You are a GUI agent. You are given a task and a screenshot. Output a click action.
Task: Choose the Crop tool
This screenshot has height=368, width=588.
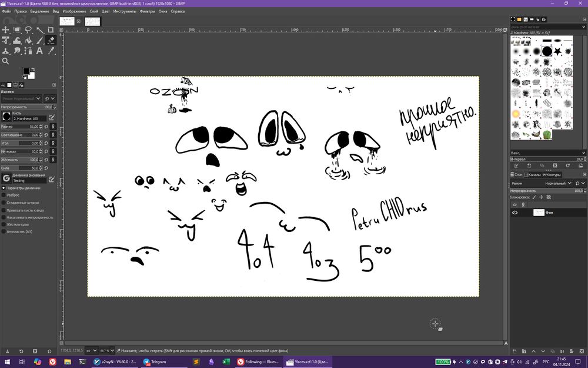[x=51, y=29]
